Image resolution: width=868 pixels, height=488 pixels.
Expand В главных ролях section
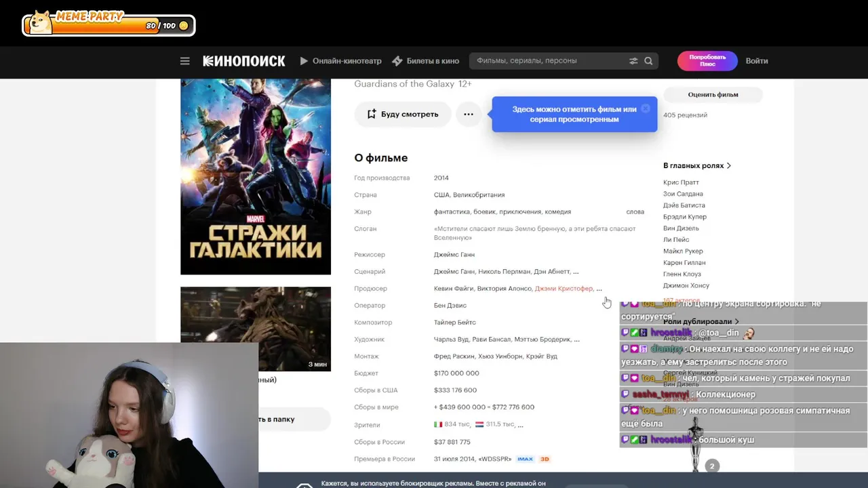(697, 165)
